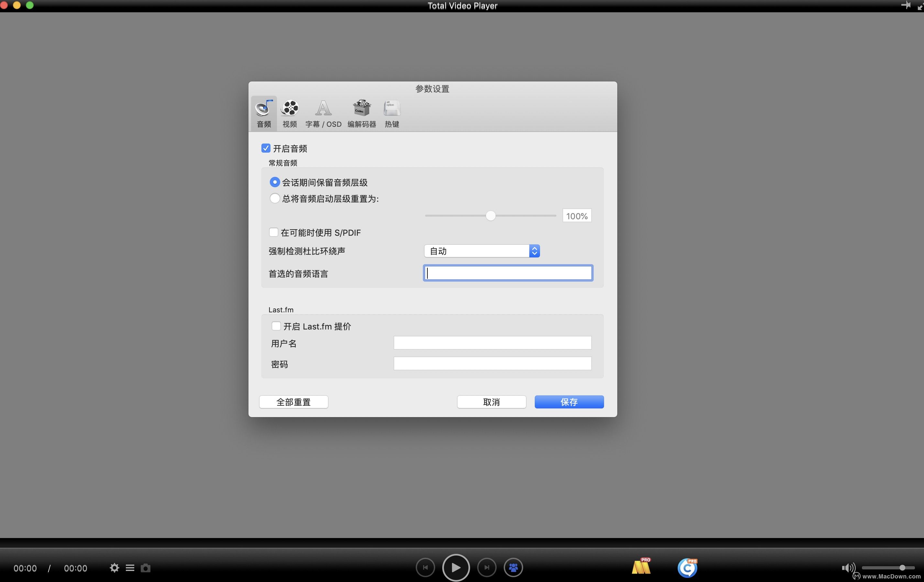Click the 首选的音频语言 text field
Image resolution: width=924 pixels, height=582 pixels.
508,273
